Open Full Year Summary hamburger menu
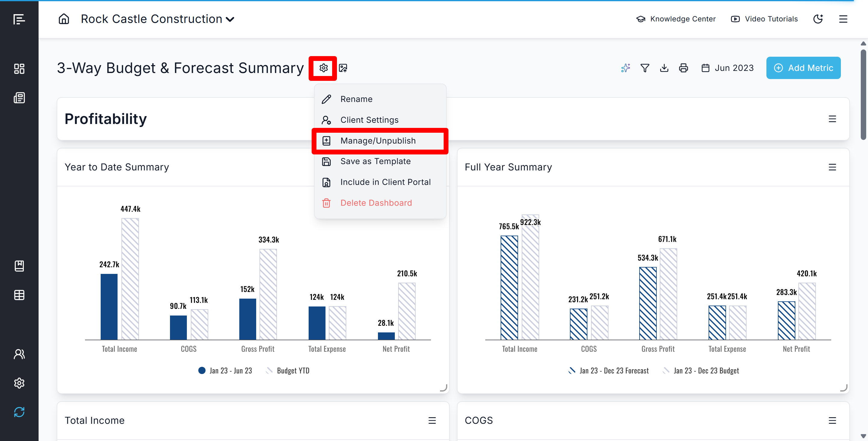 [832, 167]
